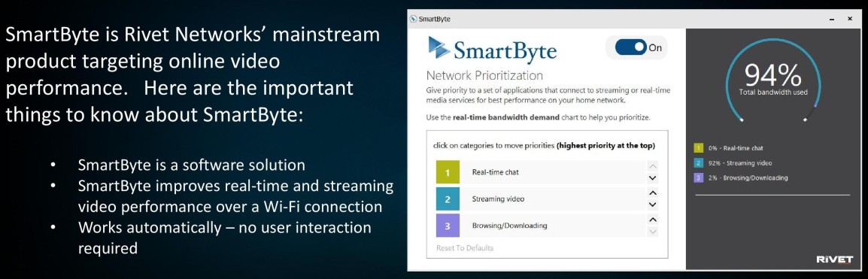The width and height of the screenshot is (868, 279).
Task: Click the '0% - Real-time chat' legend text
Action: [x=736, y=148]
